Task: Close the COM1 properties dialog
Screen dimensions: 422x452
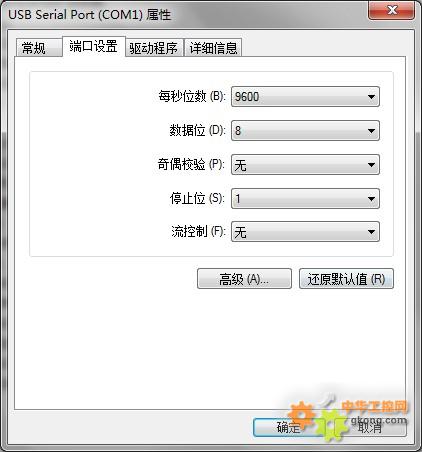Action: 392,10
